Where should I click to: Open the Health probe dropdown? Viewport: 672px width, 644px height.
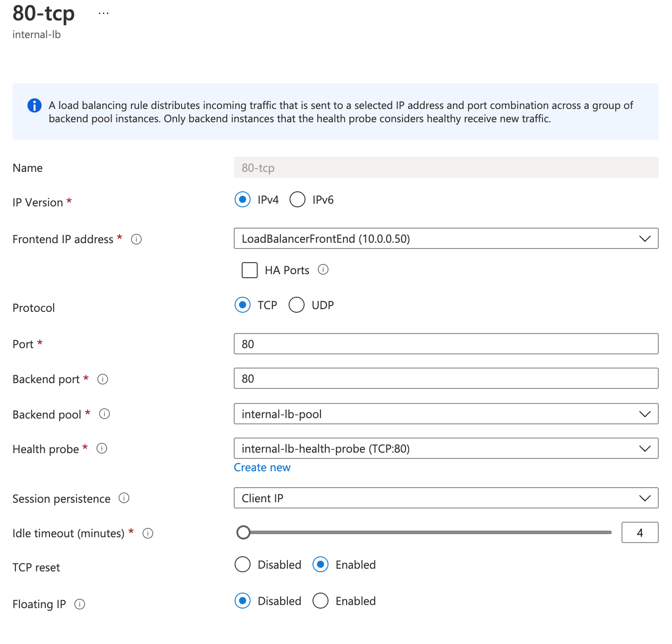coord(446,448)
